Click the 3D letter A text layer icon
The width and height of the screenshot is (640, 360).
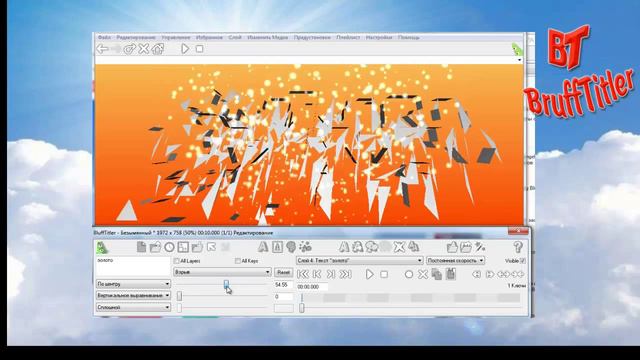[263, 247]
